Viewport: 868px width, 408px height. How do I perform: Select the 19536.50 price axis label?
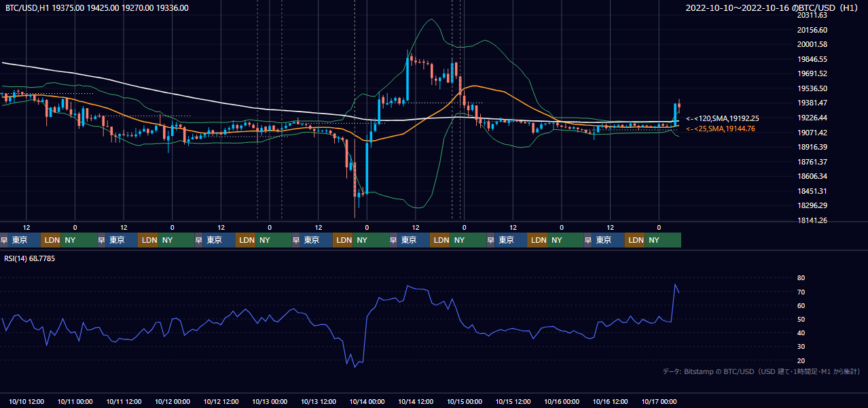(x=812, y=88)
